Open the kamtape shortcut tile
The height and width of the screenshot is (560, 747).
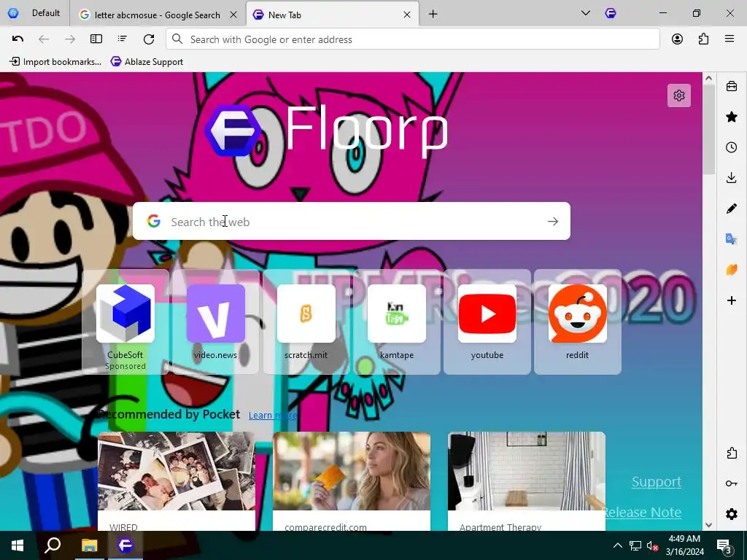click(x=397, y=322)
